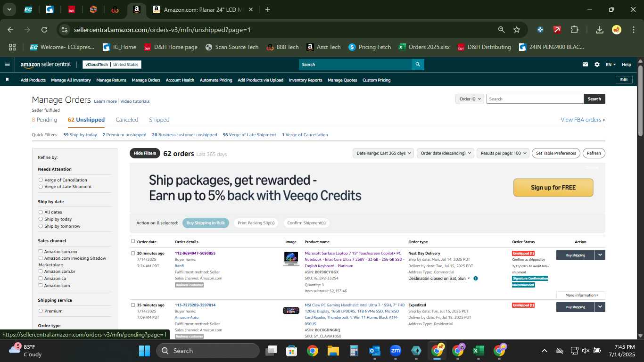The image size is (644, 362).
Task: Open the Results per page: 100 dropdown
Action: [503, 153]
